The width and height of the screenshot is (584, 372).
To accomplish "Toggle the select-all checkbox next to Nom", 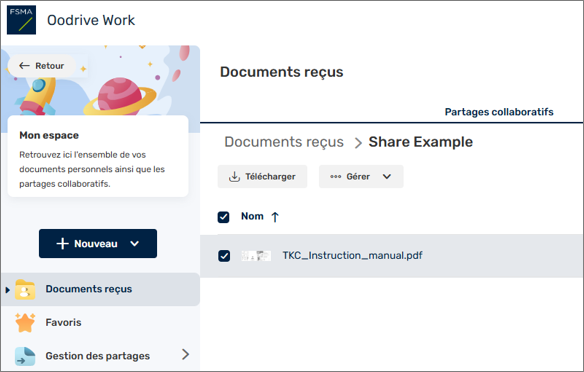I will 223,217.
